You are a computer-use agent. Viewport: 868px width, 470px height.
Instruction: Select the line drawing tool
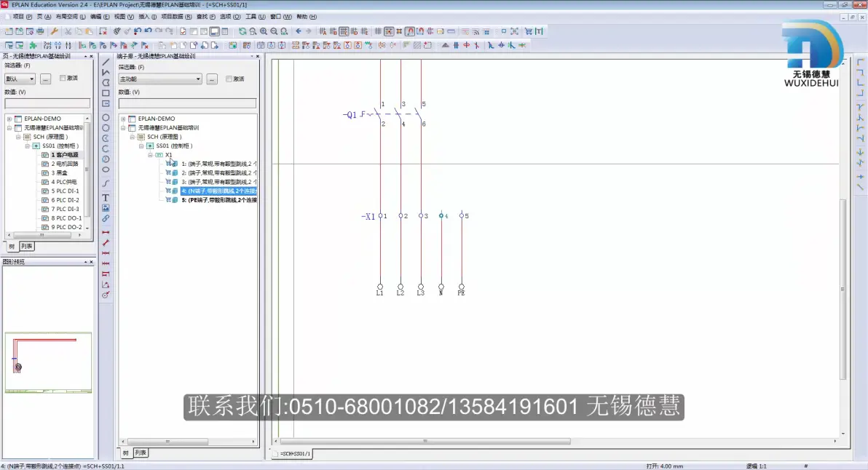pyautogui.click(x=106, y=62)
